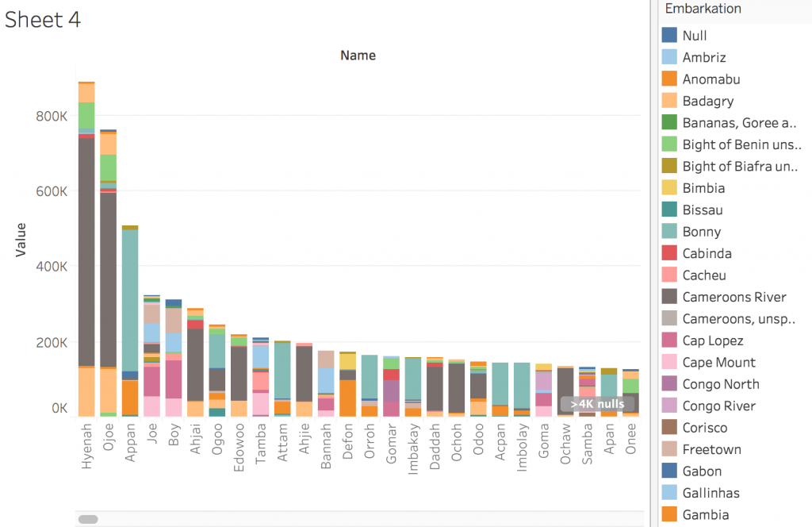Select the Cap Lopez legend swatch
Screen dimensions: 812x527
[669, 340]
